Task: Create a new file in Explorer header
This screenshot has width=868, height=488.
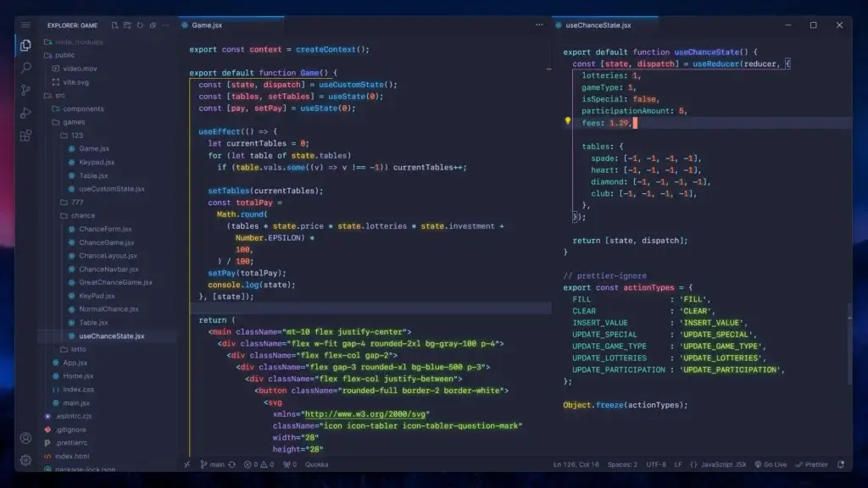Action: click(x=114, y=25)
